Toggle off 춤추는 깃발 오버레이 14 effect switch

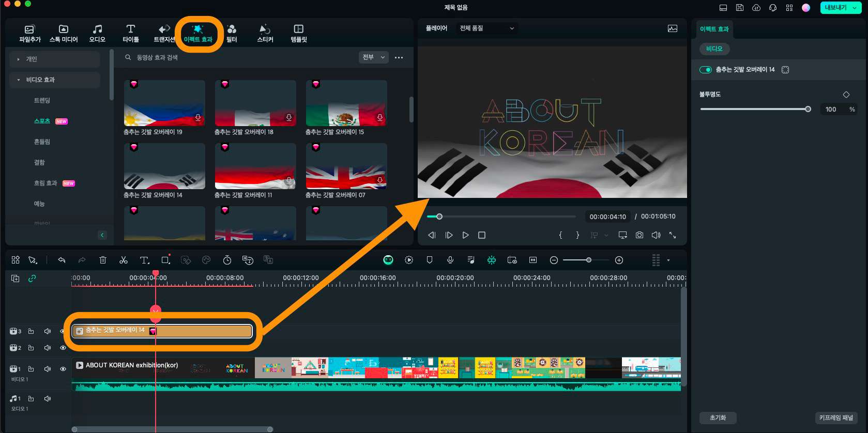(706, 70)
